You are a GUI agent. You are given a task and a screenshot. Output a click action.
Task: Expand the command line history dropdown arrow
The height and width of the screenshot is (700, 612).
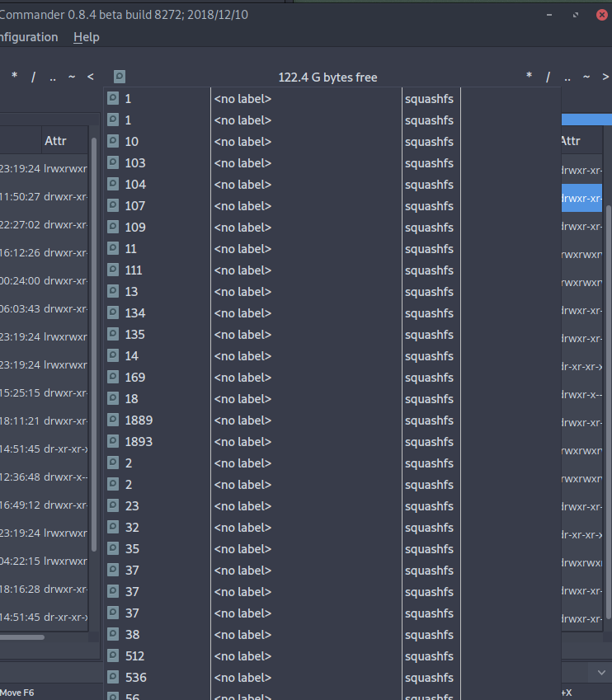point(600,673)
